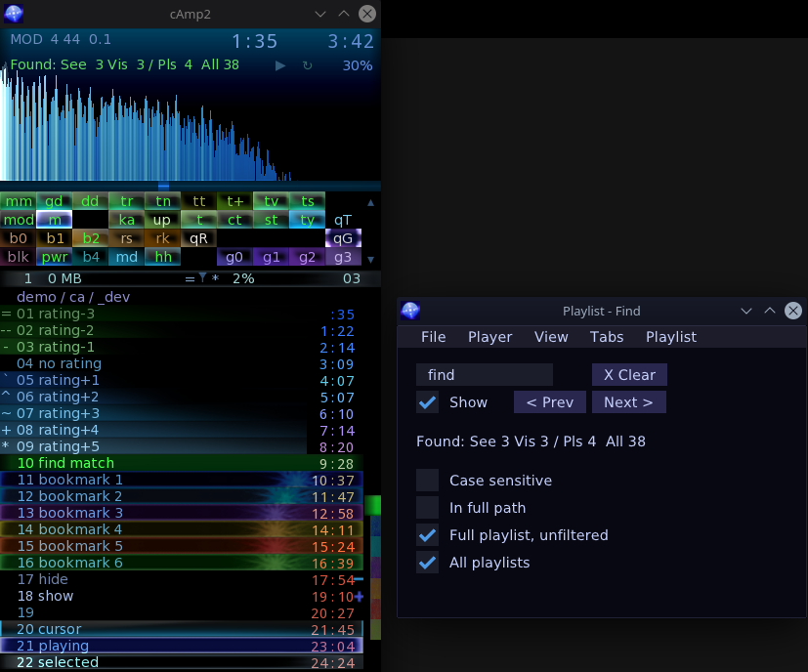Click the 30% volume indicator
The image size is (808, 672).
pos(358,65)
